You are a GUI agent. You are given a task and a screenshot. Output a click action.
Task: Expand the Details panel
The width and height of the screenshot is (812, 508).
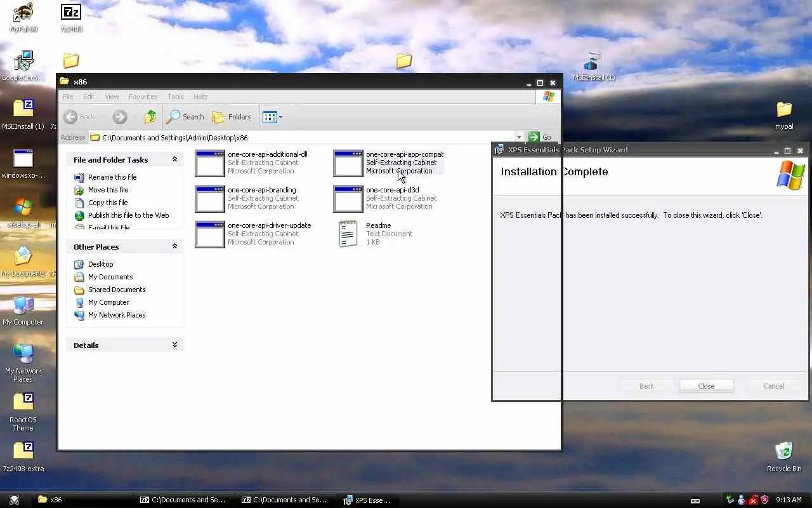[x=174, y=345]
